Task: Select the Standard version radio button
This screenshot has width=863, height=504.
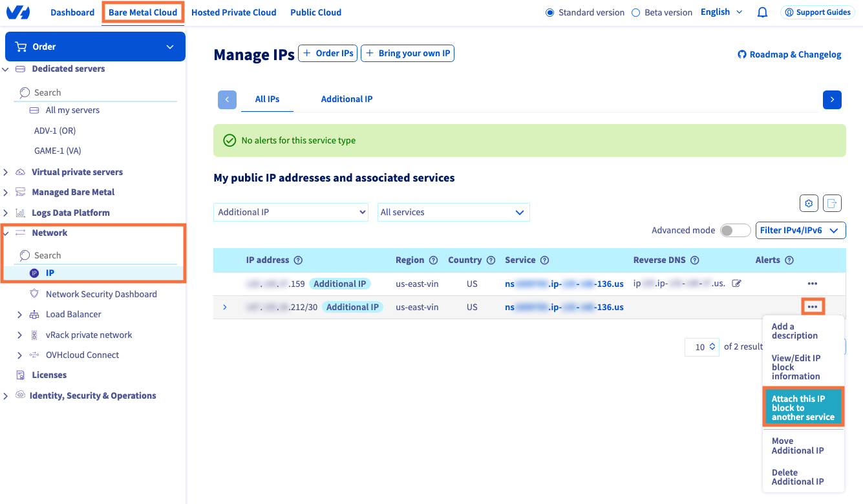Action: 550,12
